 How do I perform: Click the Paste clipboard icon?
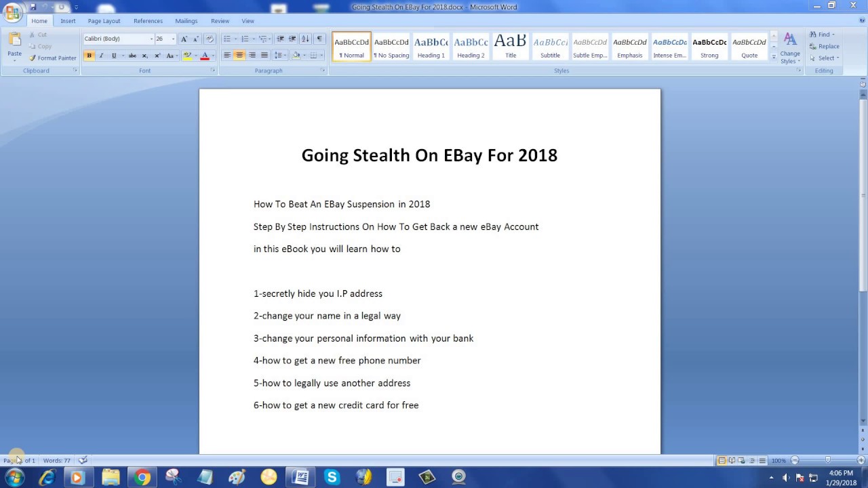(x=14, y=41)
